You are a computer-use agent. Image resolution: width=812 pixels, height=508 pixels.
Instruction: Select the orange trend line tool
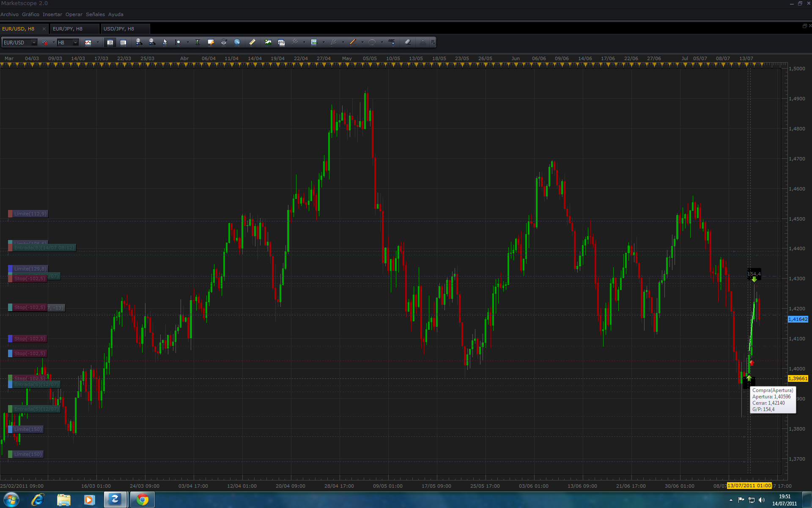353,42
